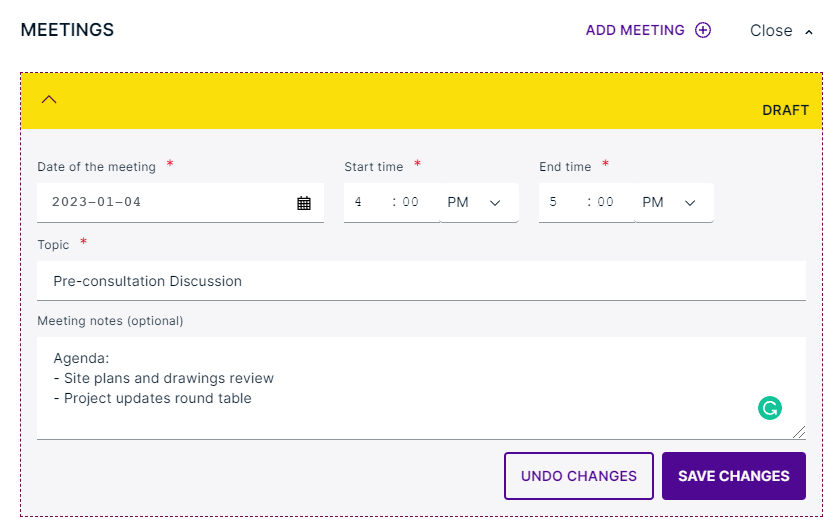The width and height of the screenshot is (840, 532).
Task: Click the green Grammarly icon in notes
Action: click(769, 407)
